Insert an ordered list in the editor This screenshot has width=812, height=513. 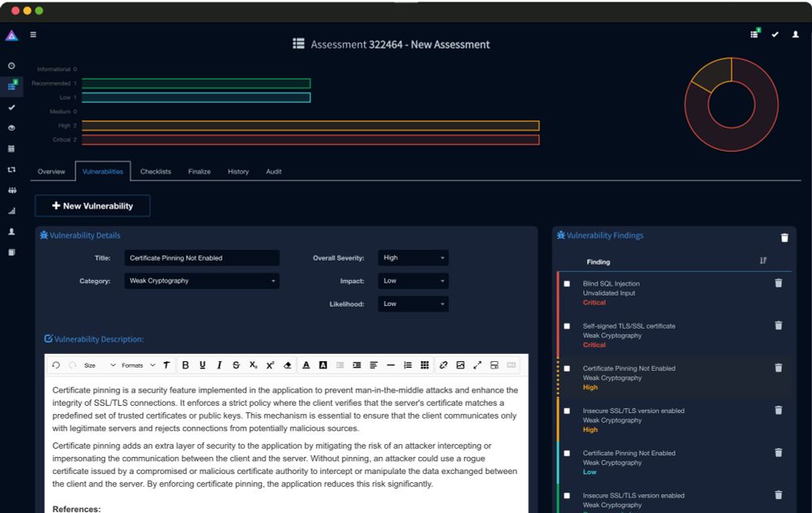click(x=408, y=365)
